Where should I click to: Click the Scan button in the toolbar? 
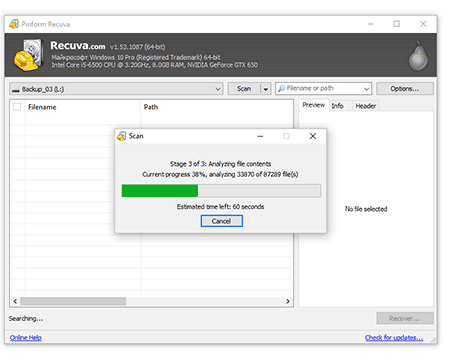(x=244, y=89)
